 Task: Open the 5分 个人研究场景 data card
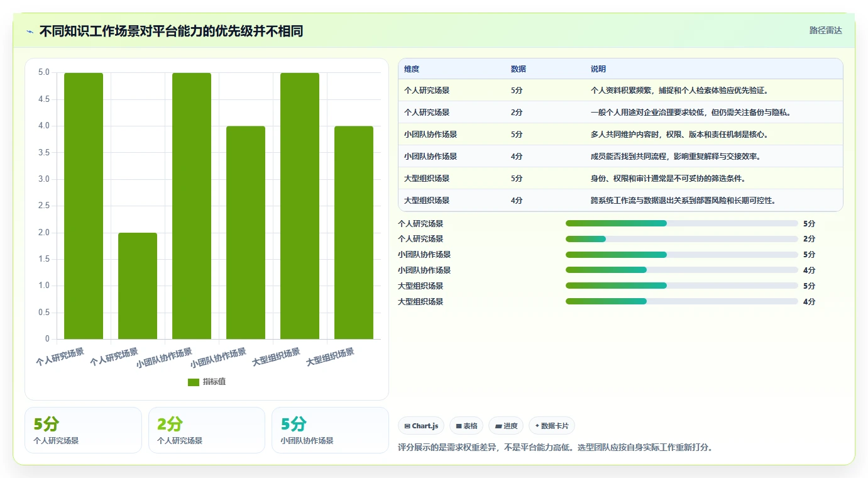(83, 430)
